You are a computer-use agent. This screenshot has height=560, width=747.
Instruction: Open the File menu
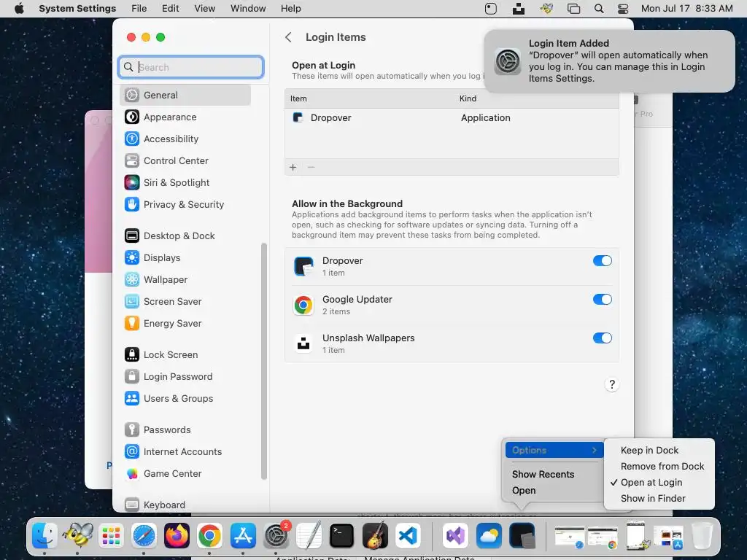(x=139, y=9)
